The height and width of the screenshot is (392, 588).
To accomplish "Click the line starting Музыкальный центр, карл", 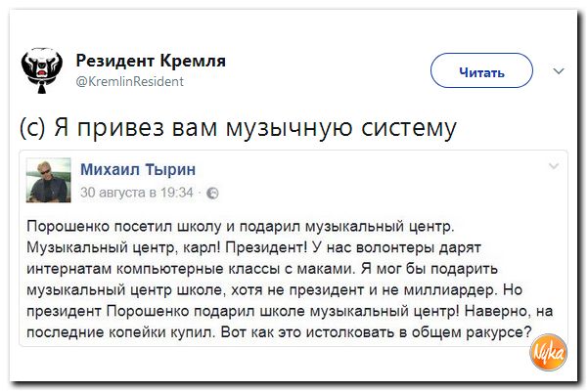I will pyautogui.click(x=253, y=248).
